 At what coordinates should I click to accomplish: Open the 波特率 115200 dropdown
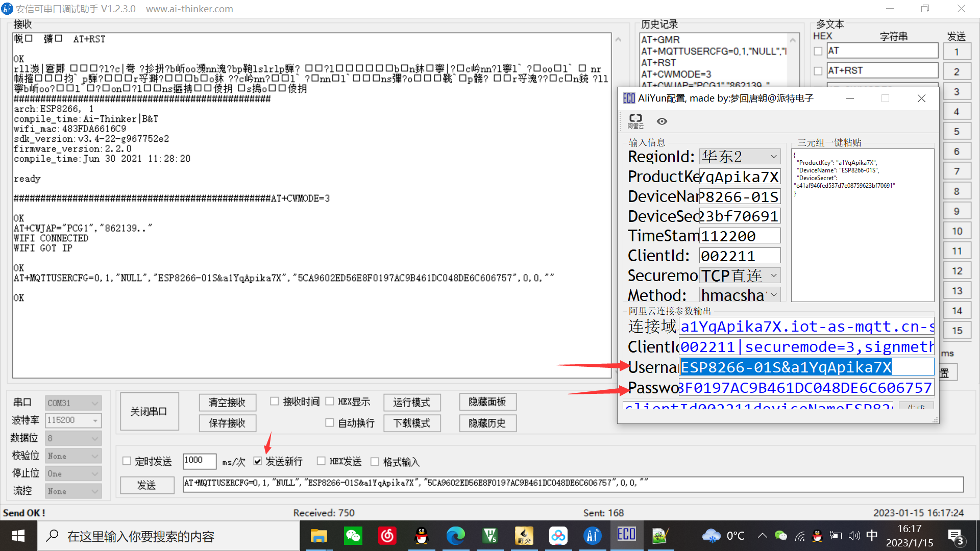(73, 420)
